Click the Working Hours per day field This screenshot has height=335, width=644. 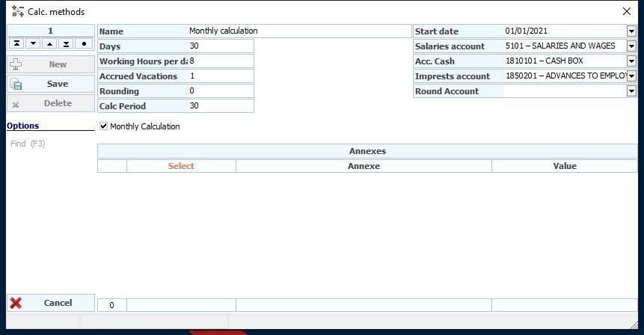221,61
